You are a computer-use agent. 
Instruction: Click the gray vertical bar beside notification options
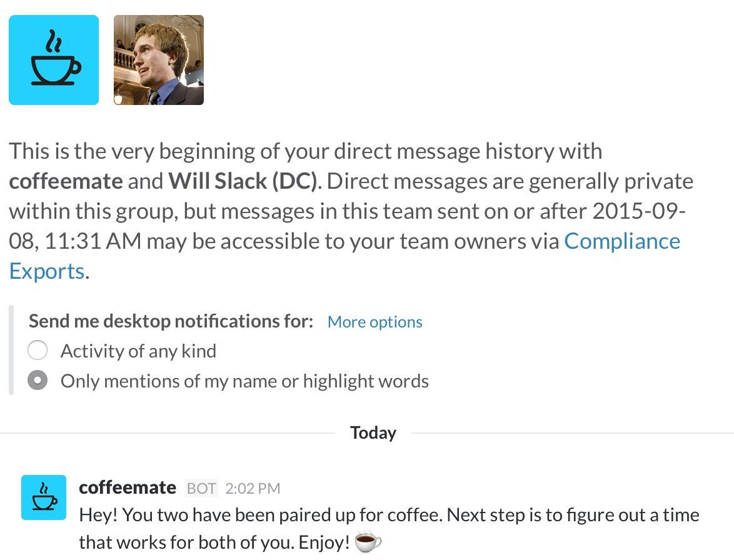11,350
